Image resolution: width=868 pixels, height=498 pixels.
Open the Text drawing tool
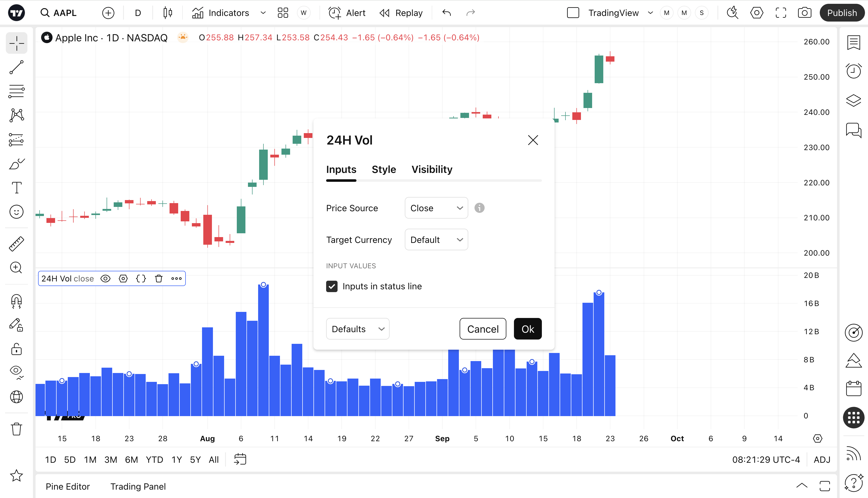click(x=16, y=187)
